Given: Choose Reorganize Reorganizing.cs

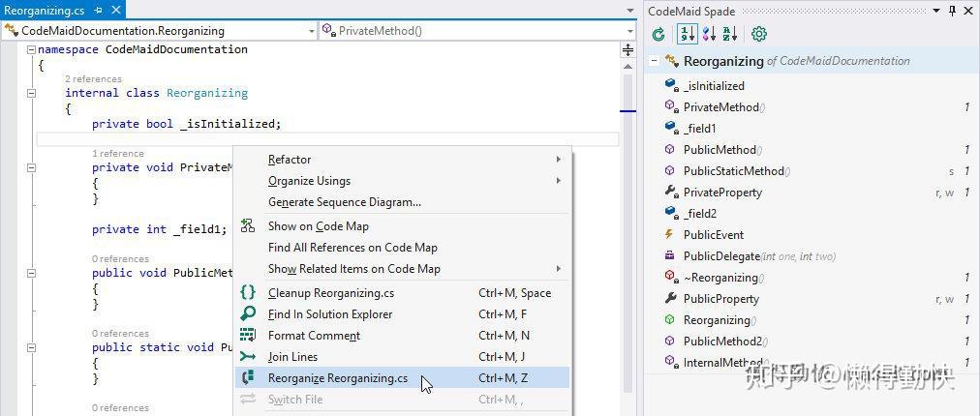Looking at the screenshot, I should pyautogui.click(x=403, y=378).
